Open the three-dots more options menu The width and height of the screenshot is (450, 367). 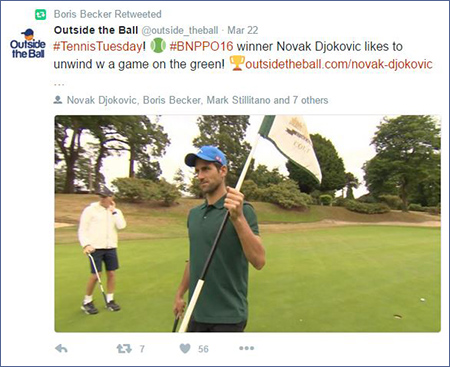[x=246, y=348]
